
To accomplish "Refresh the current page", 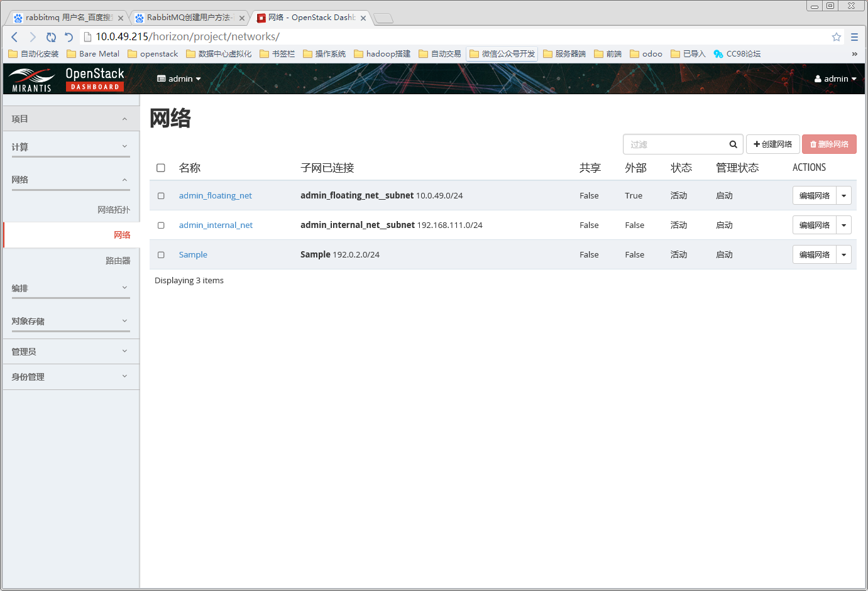I will pos(51,37).
